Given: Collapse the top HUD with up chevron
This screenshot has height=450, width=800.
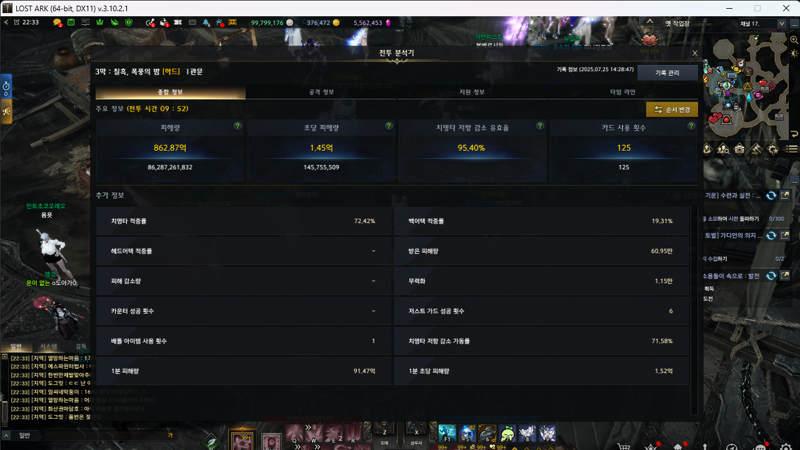Looking at the screenshot, I should [x=649, y=21].
